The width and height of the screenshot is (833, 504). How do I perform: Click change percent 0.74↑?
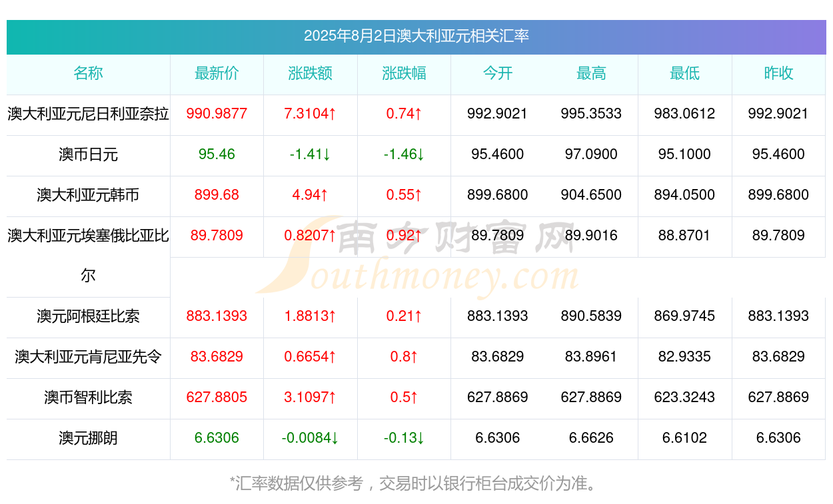pos(404,114)
